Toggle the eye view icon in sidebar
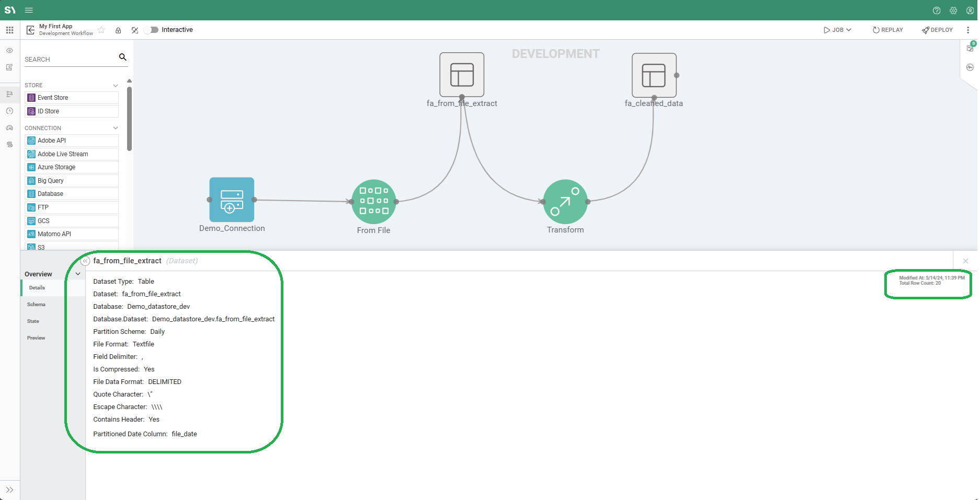The height and width of the screenshot is (500, 980). tap(9, 51)
